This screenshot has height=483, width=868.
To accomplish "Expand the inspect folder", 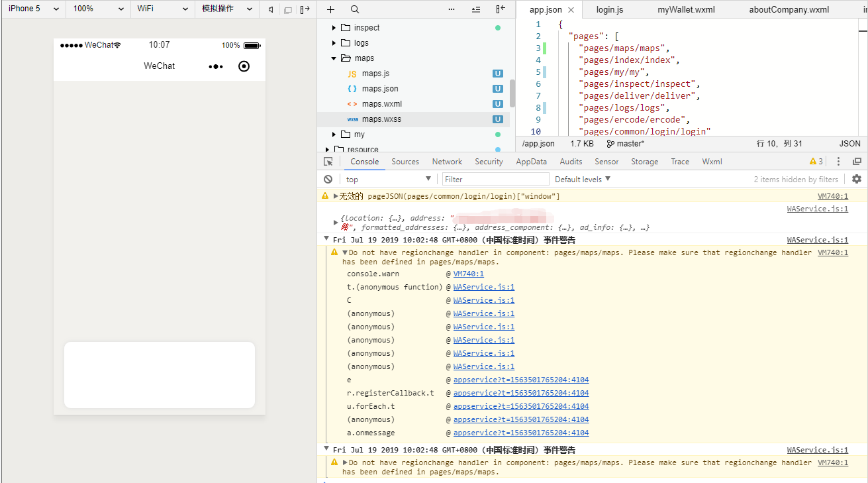I will 334,27.
